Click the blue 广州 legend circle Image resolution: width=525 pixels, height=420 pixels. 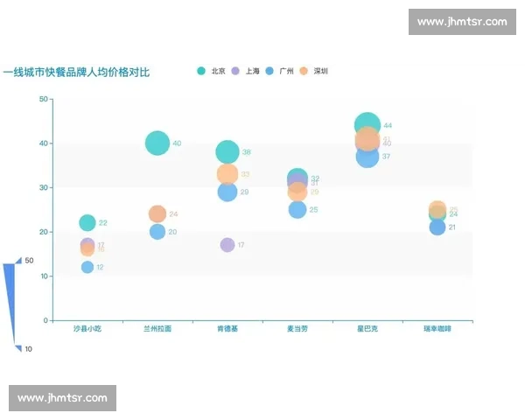tap(270, 71)
